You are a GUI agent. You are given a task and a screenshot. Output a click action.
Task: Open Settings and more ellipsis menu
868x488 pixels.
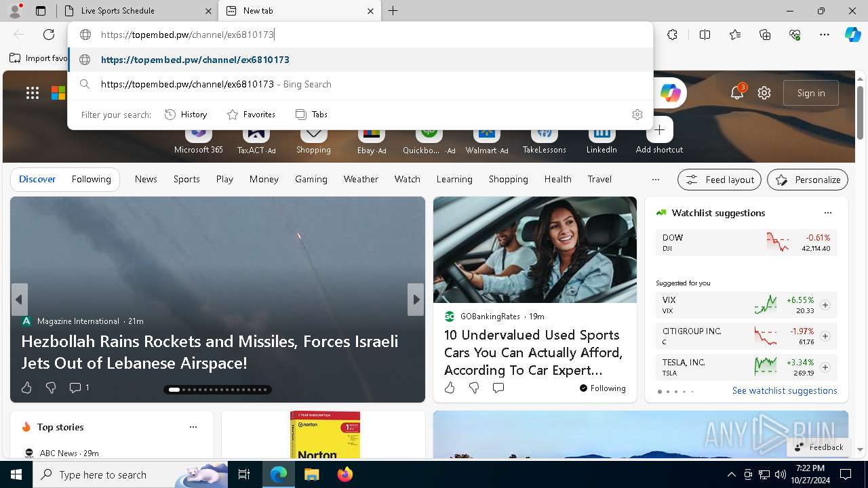coord(825,35)
